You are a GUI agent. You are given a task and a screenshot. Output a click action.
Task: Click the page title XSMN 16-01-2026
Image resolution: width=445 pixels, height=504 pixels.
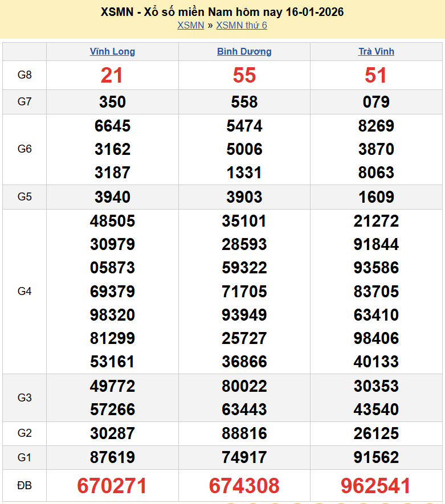pyautogui.click(x=222, y=12)
